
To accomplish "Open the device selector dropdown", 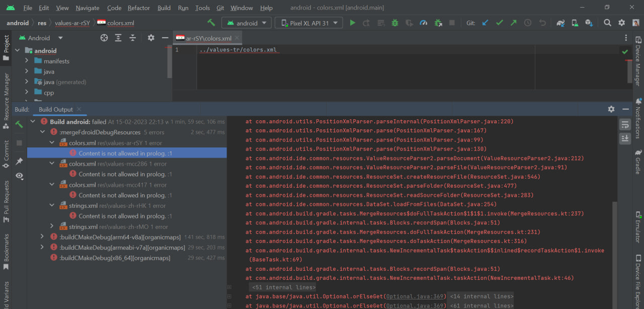I will (308, 22).
